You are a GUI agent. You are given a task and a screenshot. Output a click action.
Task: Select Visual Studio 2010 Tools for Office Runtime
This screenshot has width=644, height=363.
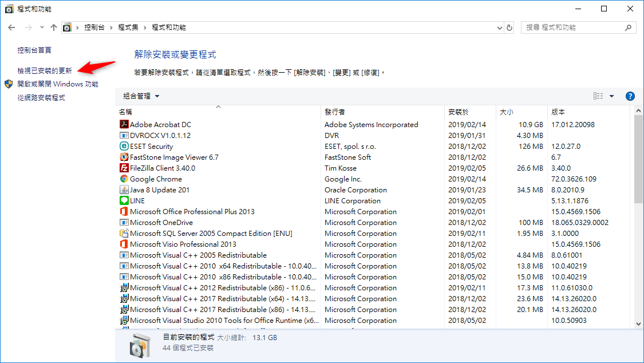coord(372,320)
